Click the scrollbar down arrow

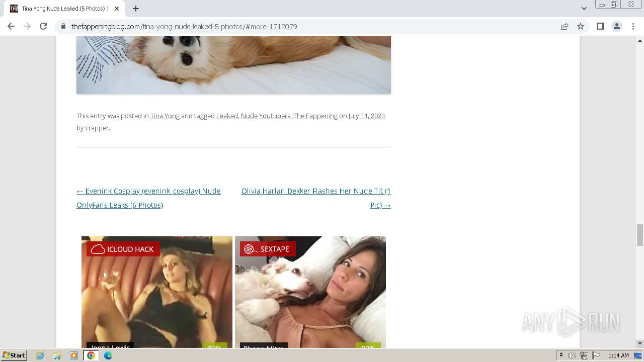pos(640,343)
